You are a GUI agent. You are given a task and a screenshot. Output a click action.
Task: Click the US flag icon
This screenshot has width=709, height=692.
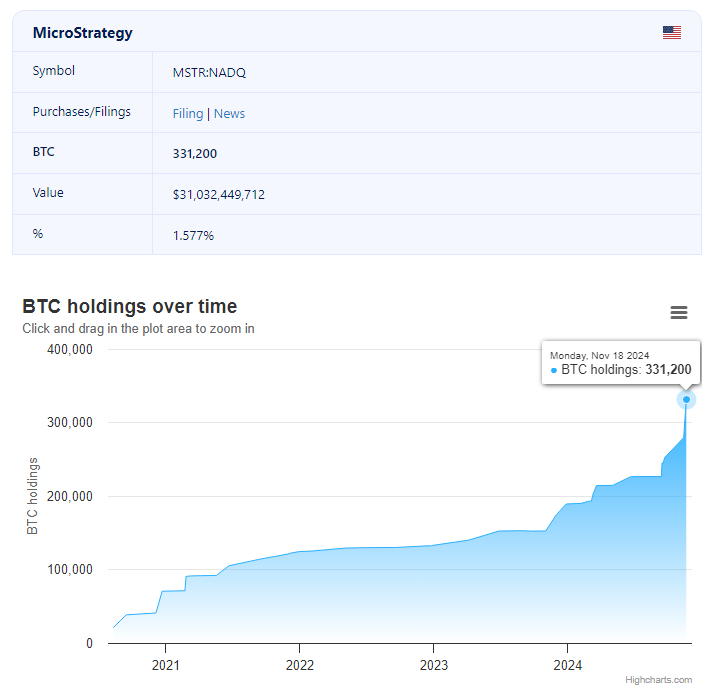(671, 33)
